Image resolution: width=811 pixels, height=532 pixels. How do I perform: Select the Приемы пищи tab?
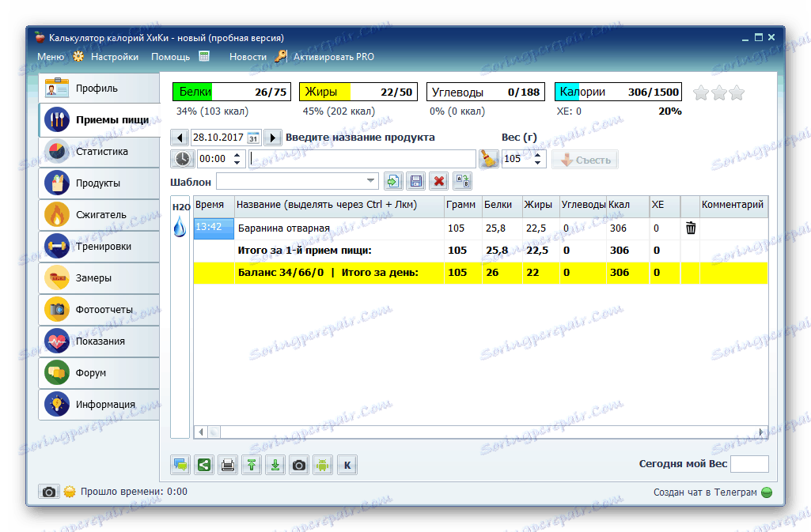99,120
